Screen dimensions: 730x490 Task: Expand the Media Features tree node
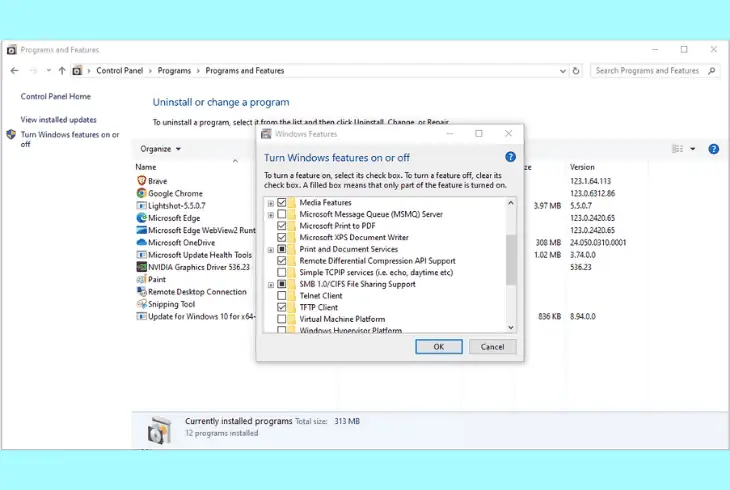(270, 203)
